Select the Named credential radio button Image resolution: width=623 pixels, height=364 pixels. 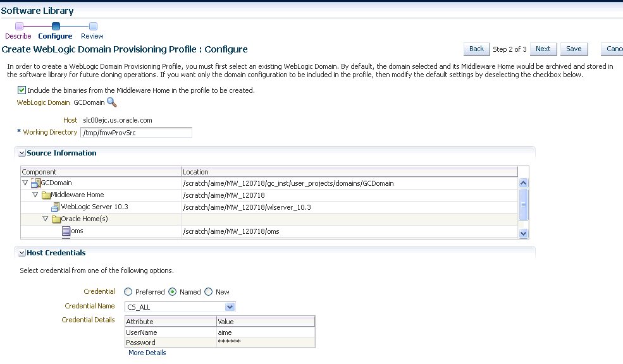(x=173, y=292)
